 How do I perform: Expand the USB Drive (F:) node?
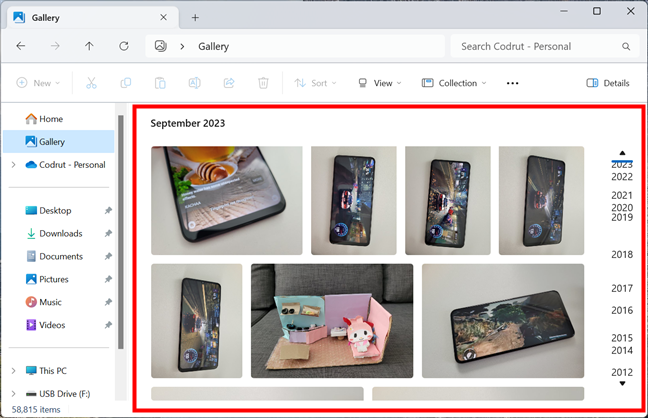coord(14,394)
